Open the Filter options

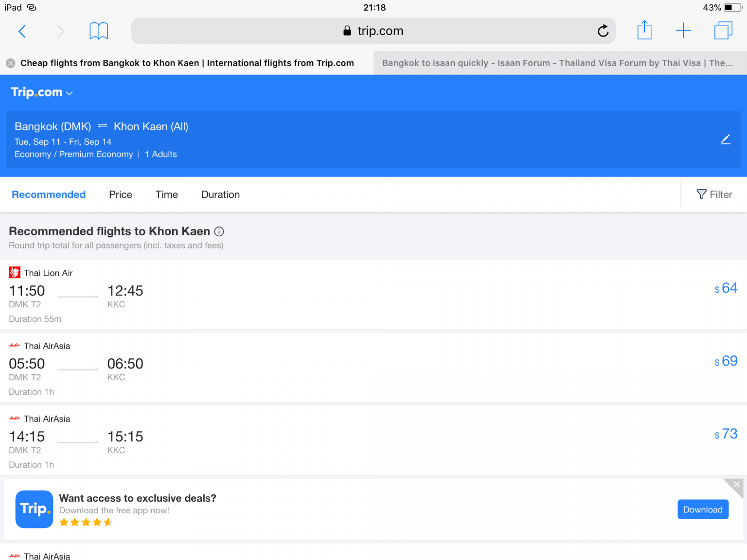pos(714,194)
